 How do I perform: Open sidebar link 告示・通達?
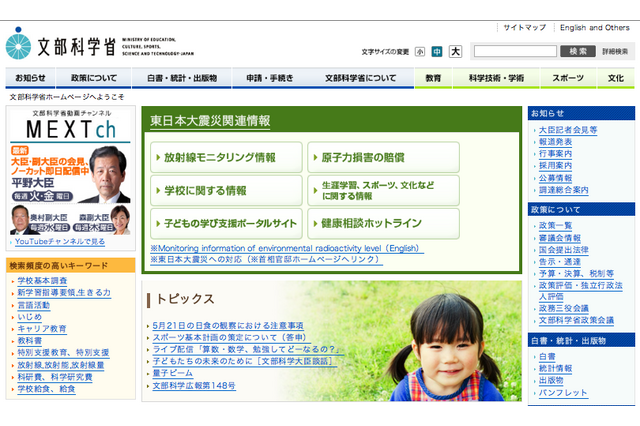[x=560, y=262]
